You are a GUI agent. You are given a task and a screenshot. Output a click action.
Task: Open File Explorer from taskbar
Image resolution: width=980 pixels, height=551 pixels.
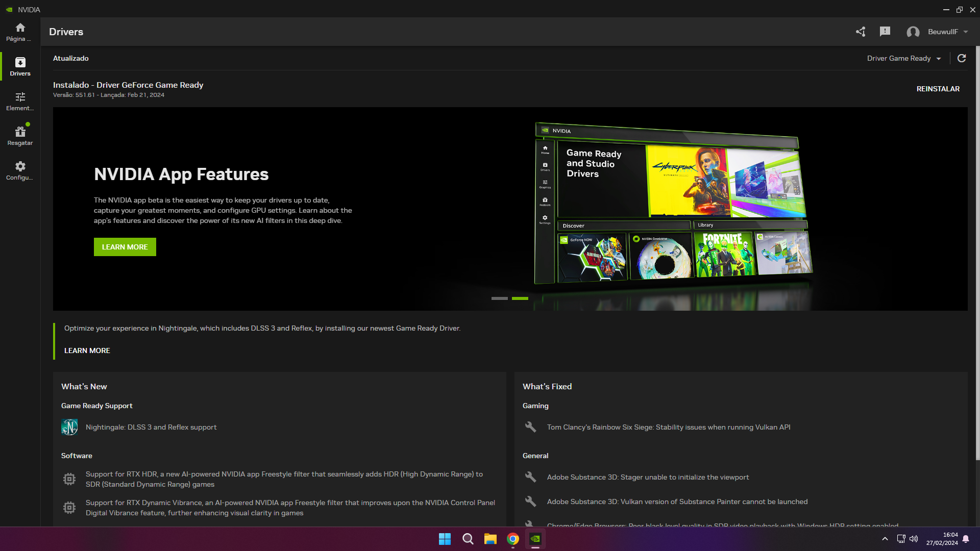[x=491, y=539]
